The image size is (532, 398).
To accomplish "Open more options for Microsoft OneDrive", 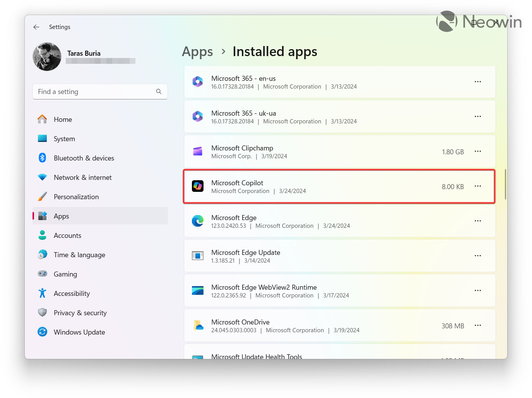I will (x=478, y=325).
